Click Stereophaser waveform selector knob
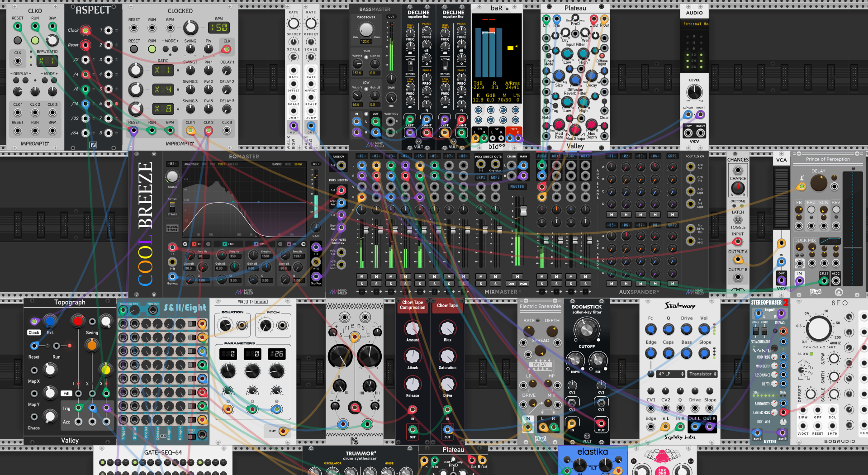The width and height of the screenshot is (868, 475). point(774,349)
